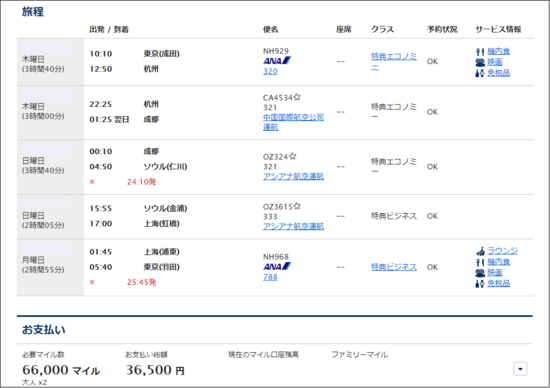Image resolution: width=550 pixels, height=388 pixels.
Task: Click the 特典ビジネス class for OZ3615
Action: (x=394, y=216)
